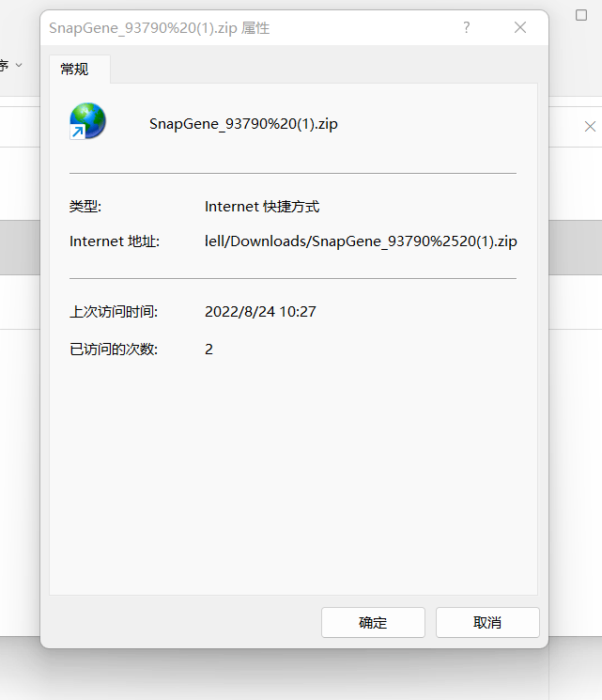This screenshot has height=700, width=602.
Task: Dismiss dialog with the 取消 button
Action: (x=487, y=622)
